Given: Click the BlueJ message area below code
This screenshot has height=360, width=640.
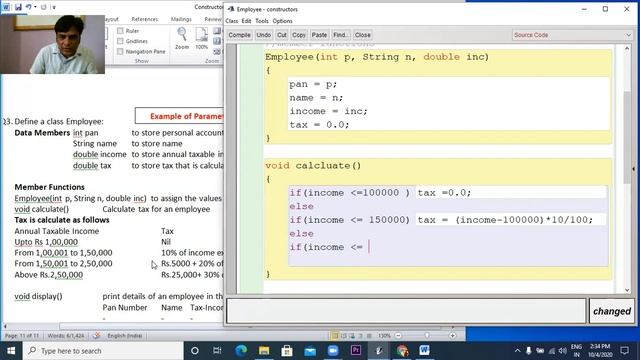Looking at the screenshot, I should 406,311.
